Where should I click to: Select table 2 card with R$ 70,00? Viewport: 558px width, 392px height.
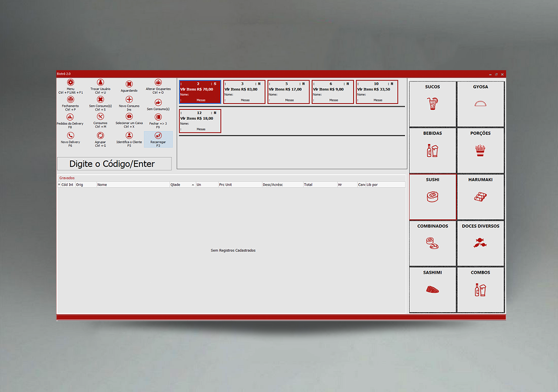tap(200, 92)
